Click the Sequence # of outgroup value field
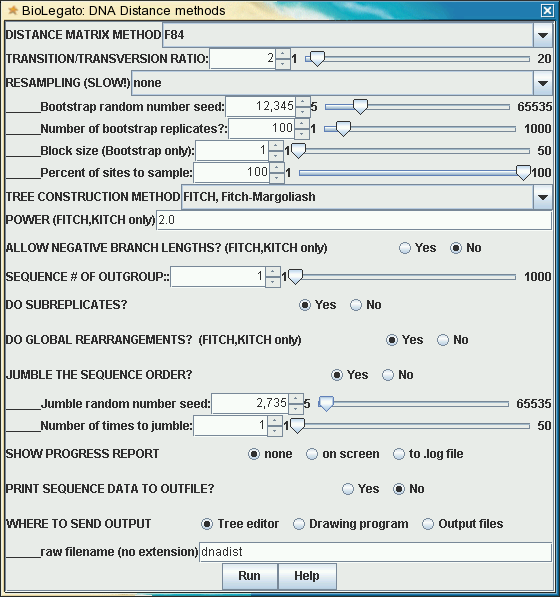The width and height of the screenshot is (560, 597). 218,277
